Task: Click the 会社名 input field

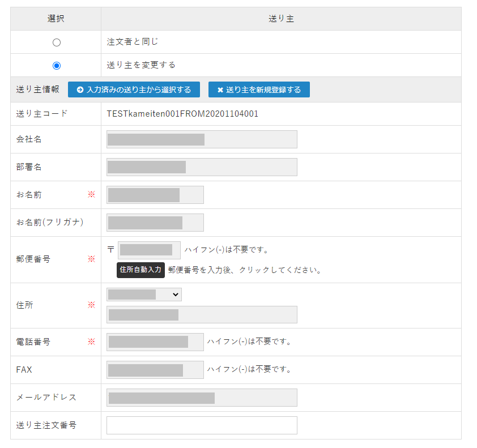Action: (x=202, y=139)
